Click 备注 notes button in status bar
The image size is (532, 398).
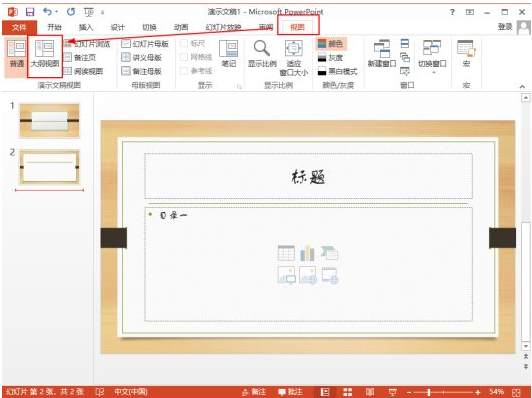pyautogui.click(x=254, y=392)
